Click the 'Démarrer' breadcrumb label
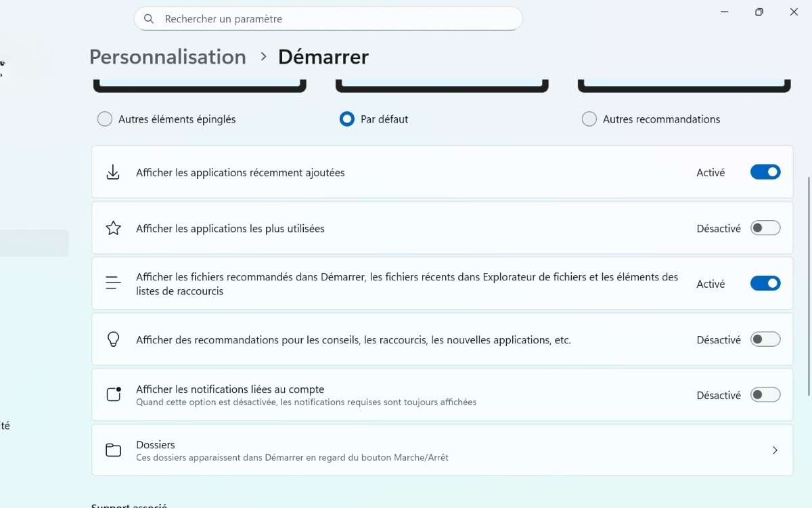This screenshot has width=812, height=508. (323, 57)
